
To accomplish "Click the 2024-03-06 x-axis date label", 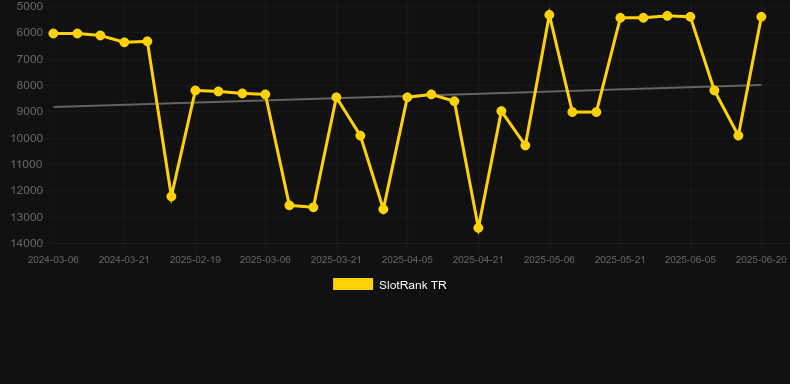I will 53,260.
